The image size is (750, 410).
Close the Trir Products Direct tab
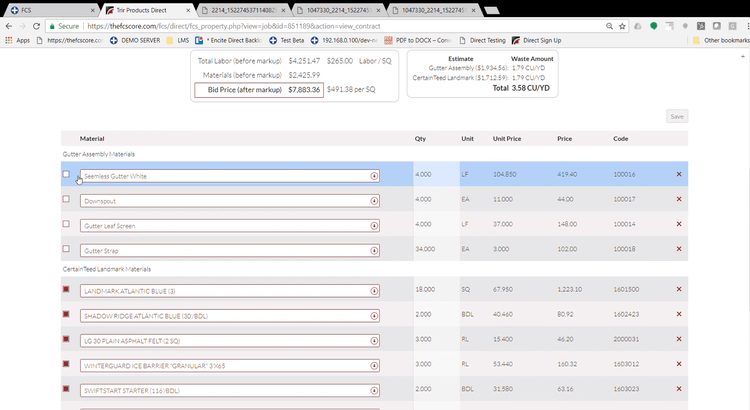(x=188, y=10)
